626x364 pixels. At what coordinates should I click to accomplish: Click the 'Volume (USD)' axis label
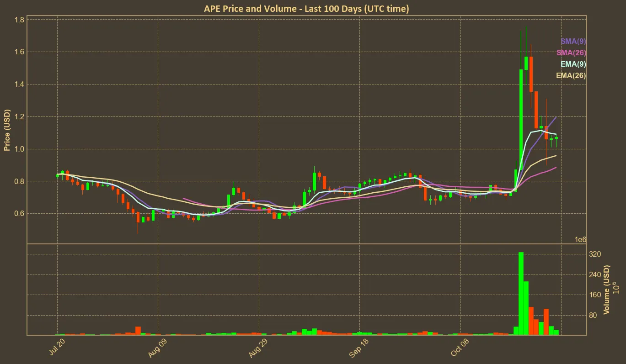point(607,290)
